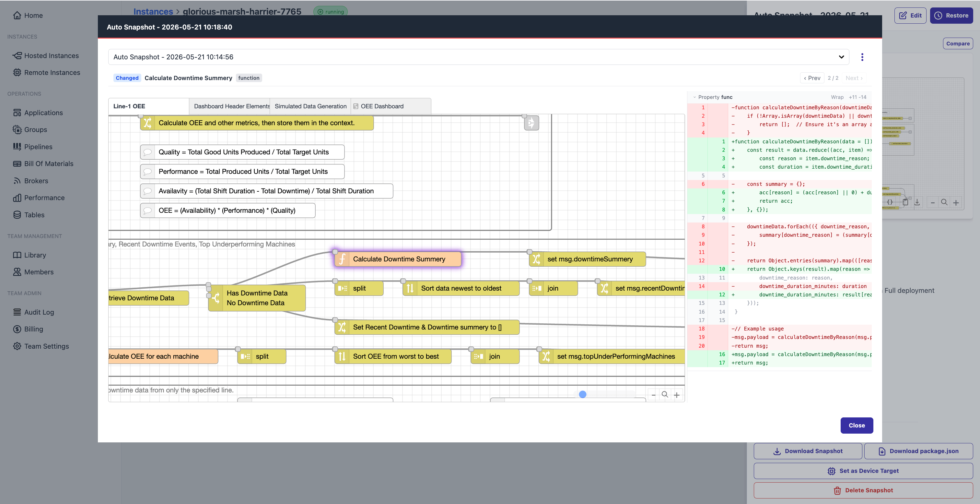The height and width of the screenshot is (504, 980).
Task: Click the set msg.topUnderPerformingMachines node
Action: coord(612,356)
